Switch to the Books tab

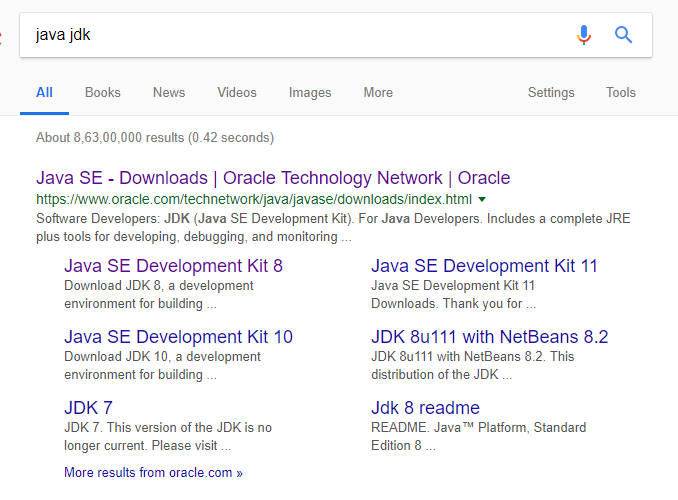point(103,93)
